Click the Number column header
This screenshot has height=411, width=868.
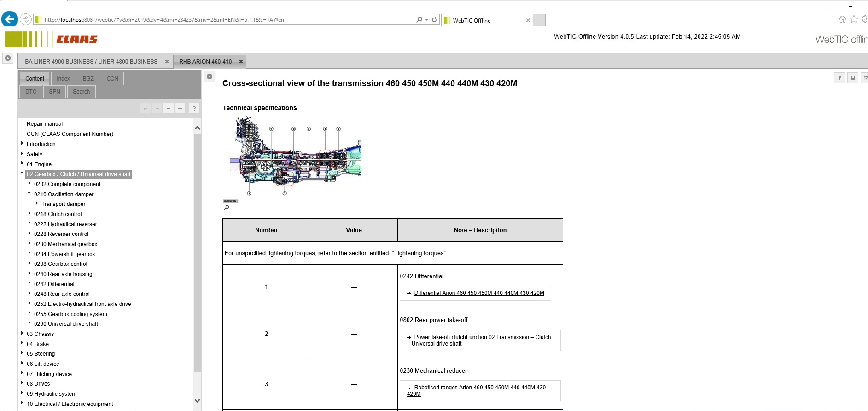(266, 230)
